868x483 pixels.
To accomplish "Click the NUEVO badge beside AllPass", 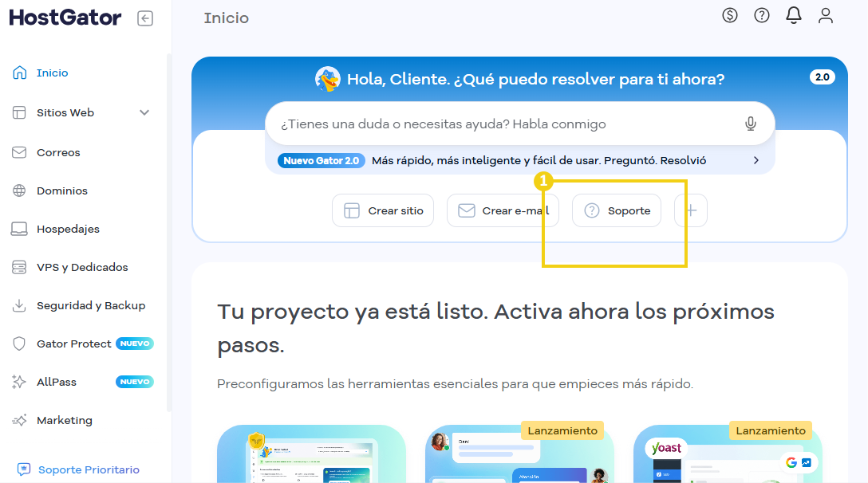I will click(135, 382).
